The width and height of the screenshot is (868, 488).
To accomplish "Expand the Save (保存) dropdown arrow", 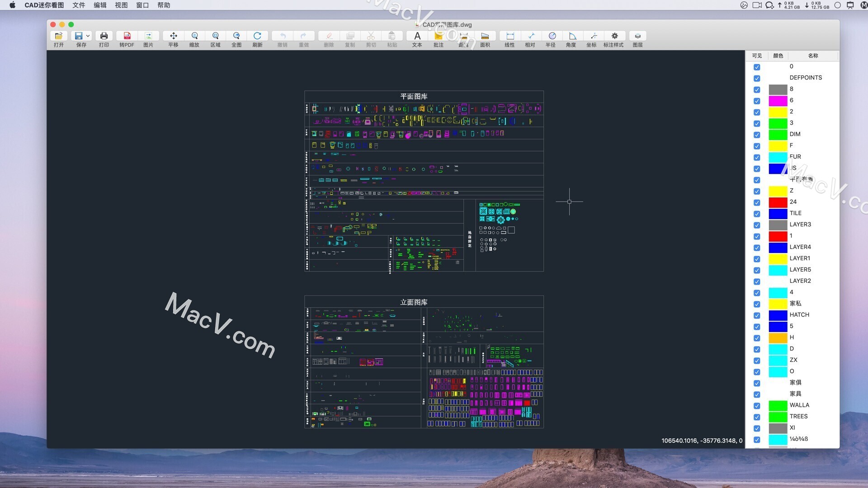I will [x=88, y=36].
